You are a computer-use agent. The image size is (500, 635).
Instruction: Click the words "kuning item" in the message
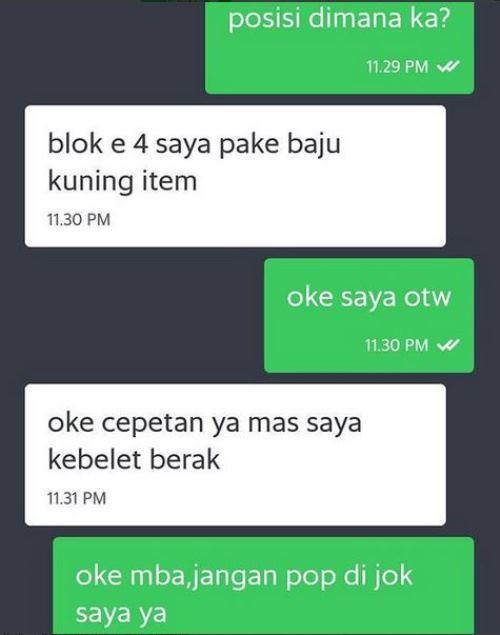pyautogui.click(x=123, y=181)
